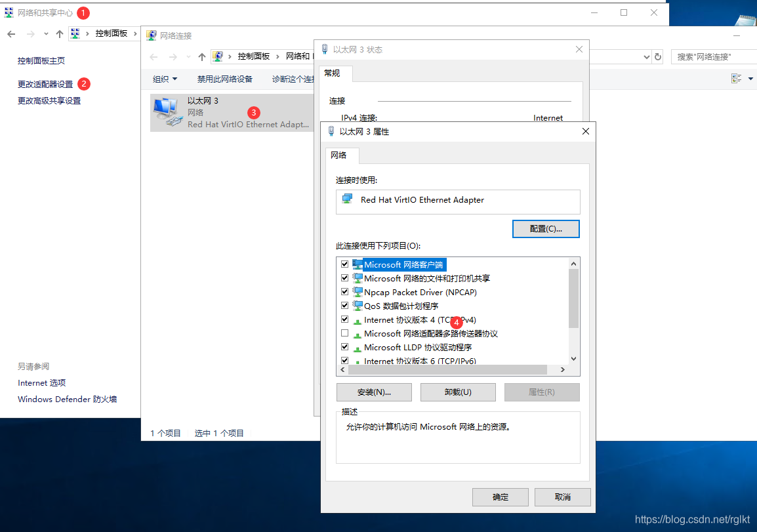This screenshot has height=532, width=757.
Task: Click the 配置(C)... button
Action: click(546, 229)
